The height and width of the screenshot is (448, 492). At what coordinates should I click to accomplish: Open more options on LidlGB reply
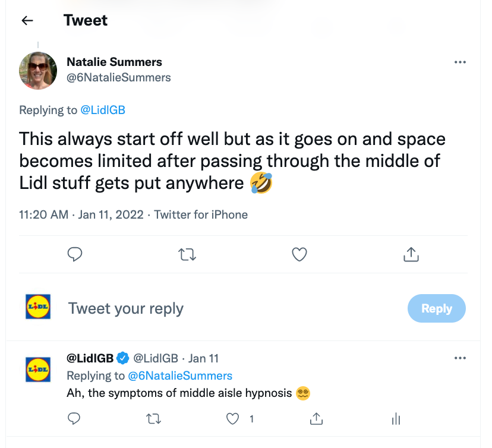[460, 358]
